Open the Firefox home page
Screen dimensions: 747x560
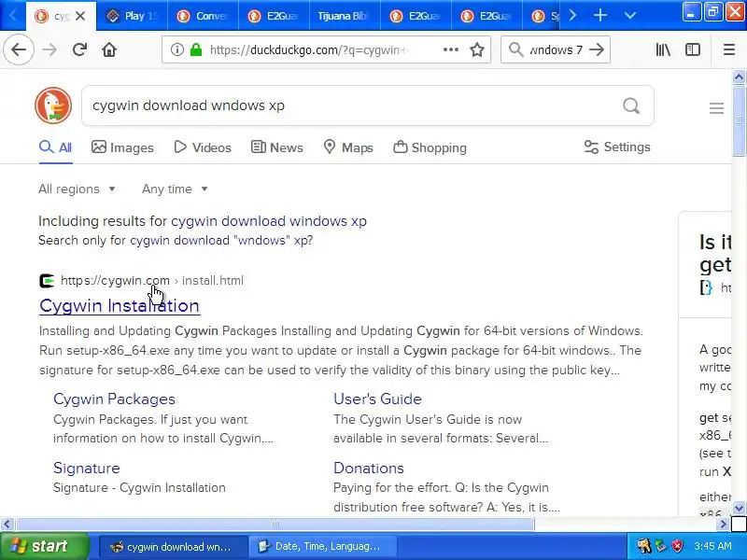(x=109, y=49)
